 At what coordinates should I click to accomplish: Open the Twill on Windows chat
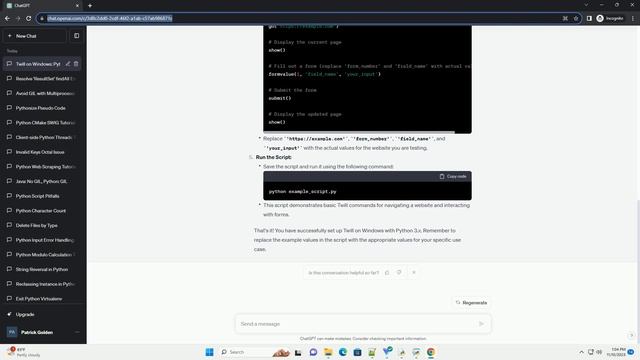[38, 64]
